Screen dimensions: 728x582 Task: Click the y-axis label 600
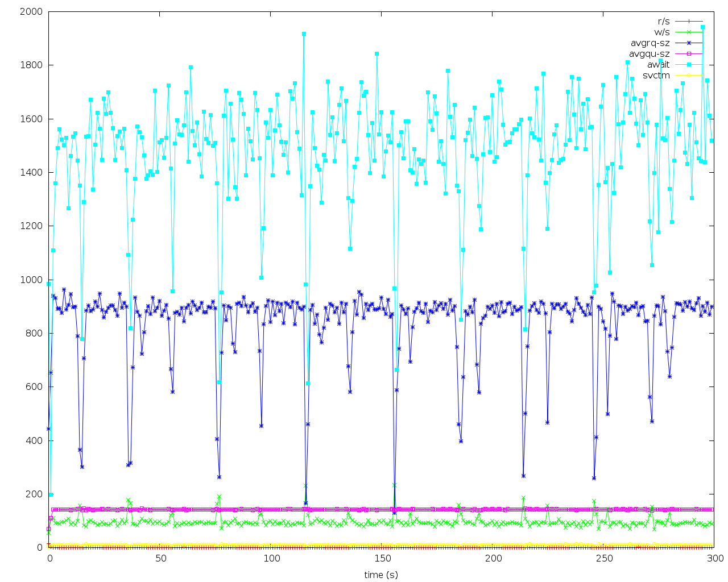point(34,386)
